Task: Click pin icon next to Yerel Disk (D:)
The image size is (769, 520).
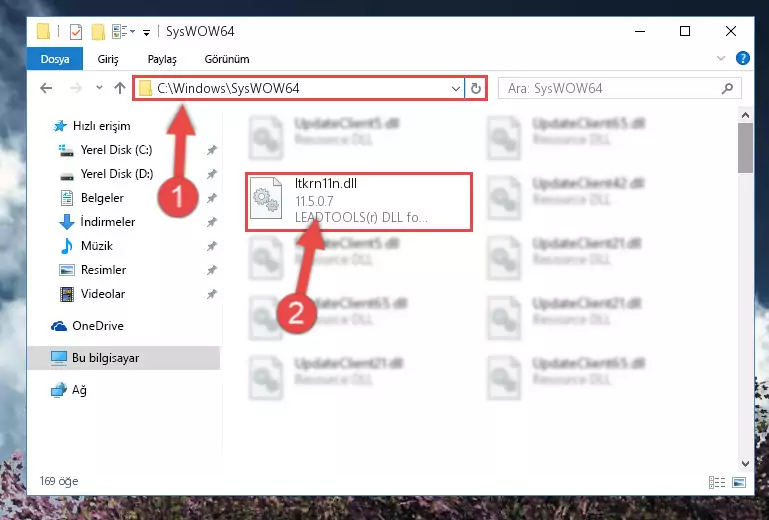Action: [211, 174]
